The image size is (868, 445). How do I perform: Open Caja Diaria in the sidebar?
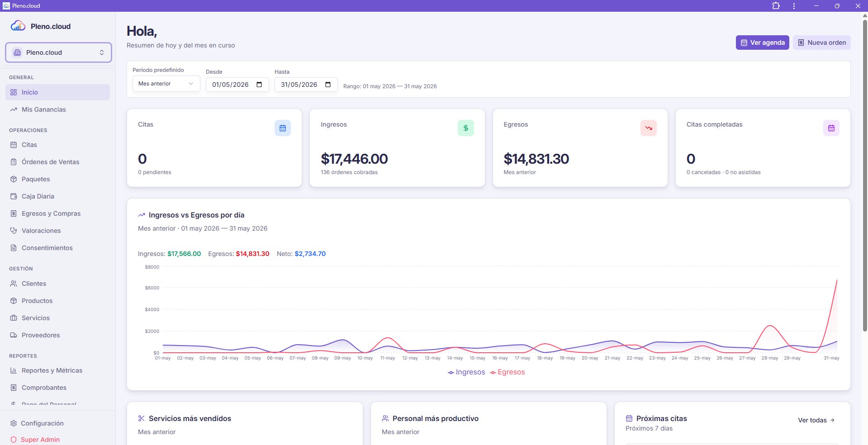tap(57, 196)
